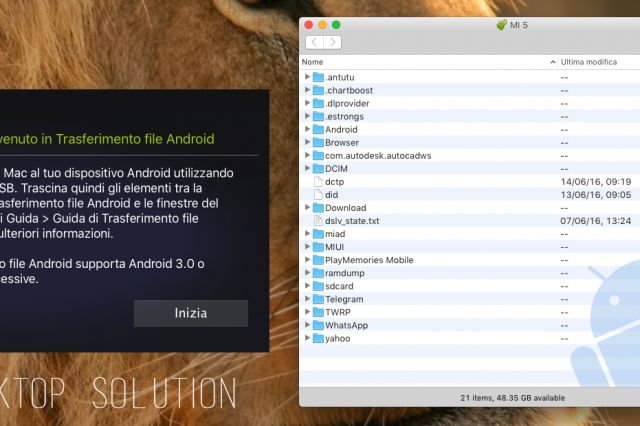640x426 pixels.
Task: Expand the Download folder disclosure triangle
Action: tap(307, 207)
